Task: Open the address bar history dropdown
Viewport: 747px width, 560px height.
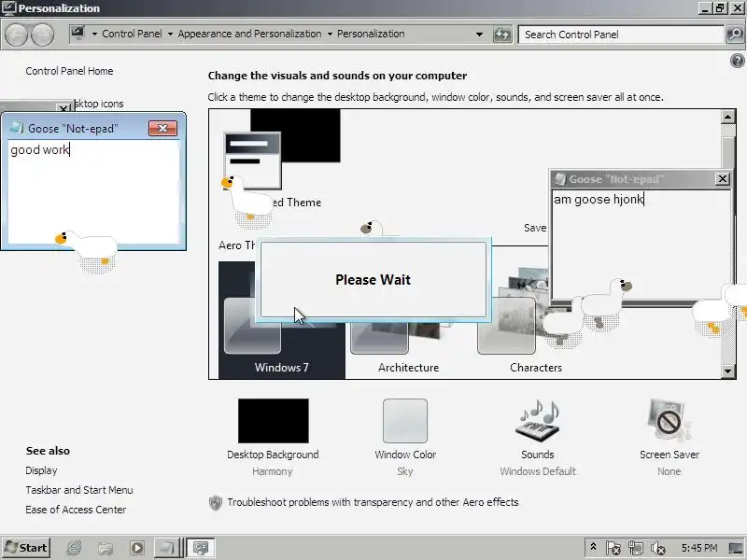Action: (479, 35)
